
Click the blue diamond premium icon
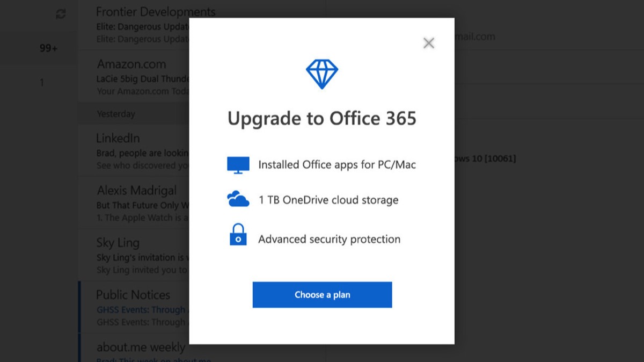point(322,74)
